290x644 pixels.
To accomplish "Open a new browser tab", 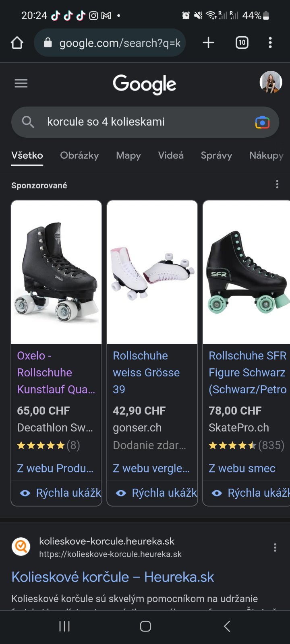I will (x=208, y=43).
